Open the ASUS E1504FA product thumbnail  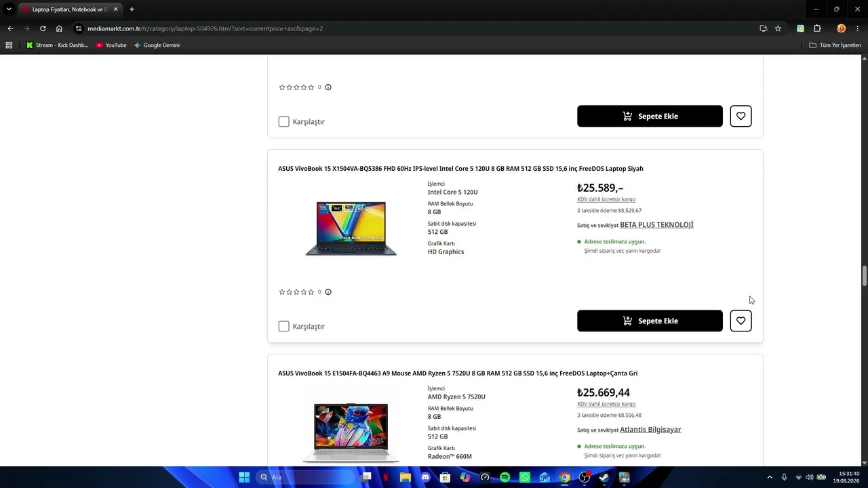pyautogui.click(x=351, y=432)
